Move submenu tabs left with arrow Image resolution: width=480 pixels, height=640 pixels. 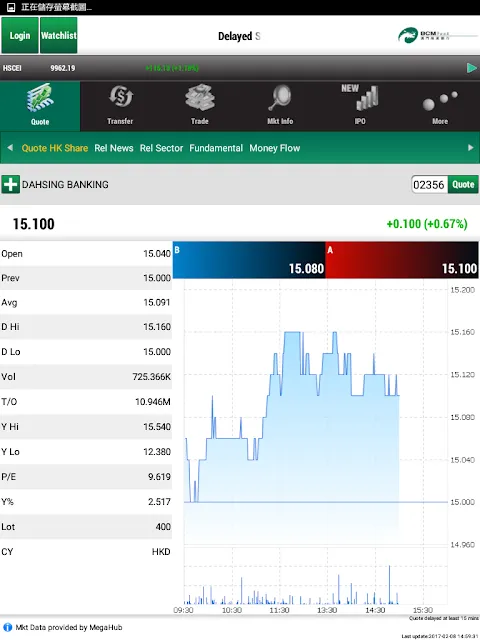pos(10,148)
